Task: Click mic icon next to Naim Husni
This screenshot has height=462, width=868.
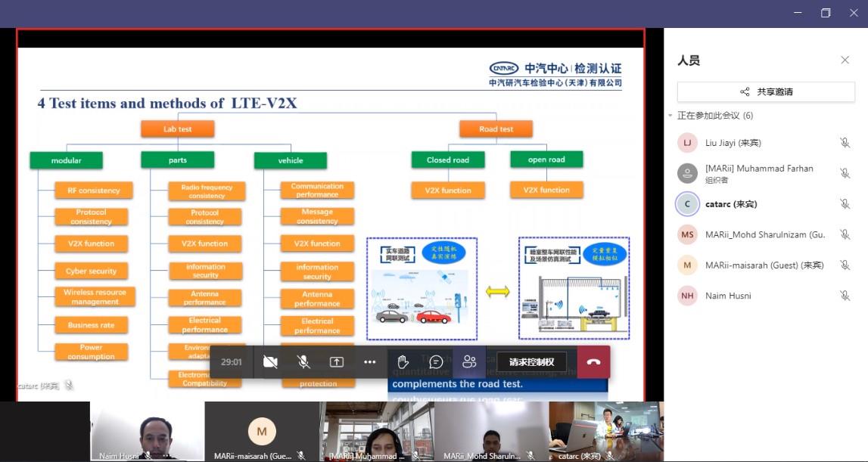Action: coord(845,296)
